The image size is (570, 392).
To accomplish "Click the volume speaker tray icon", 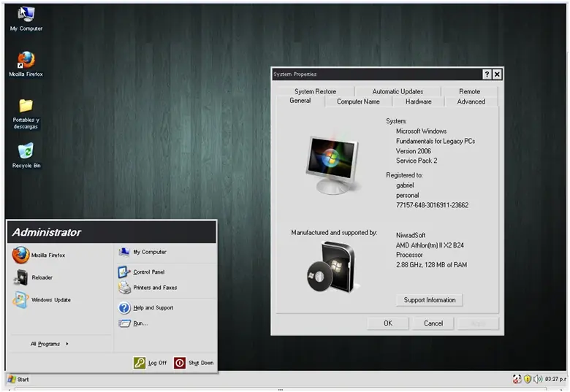I will coord(538,380).
